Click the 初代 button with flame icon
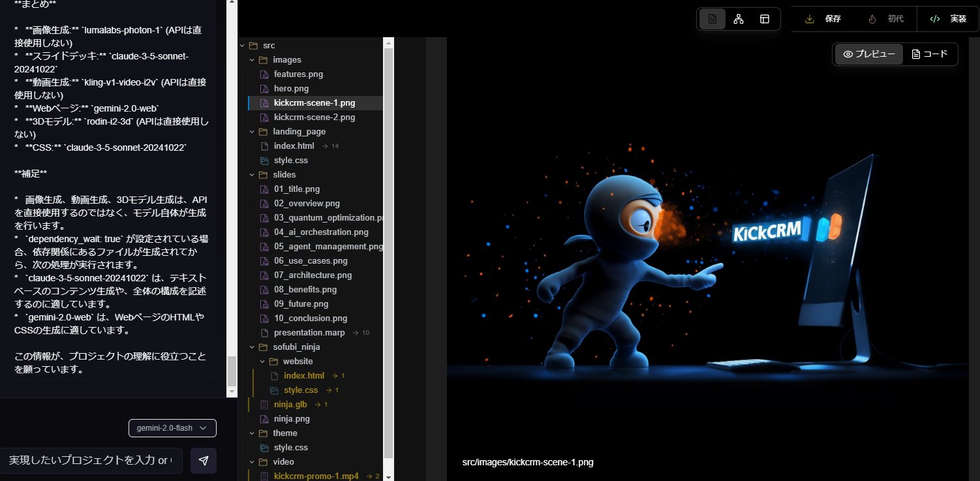980x481 pixels. (x=886, y=19)
